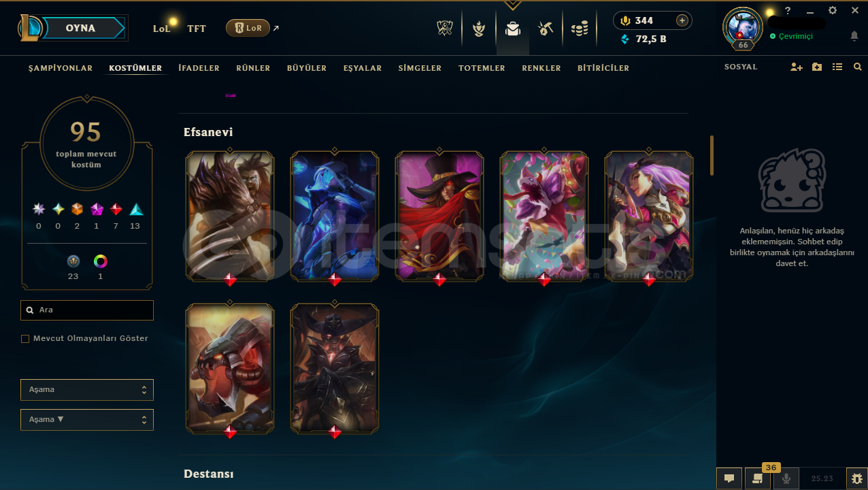Open the first Aşama dropdown
The width and height of the screenshot is (868, 490).
point(87,390)
